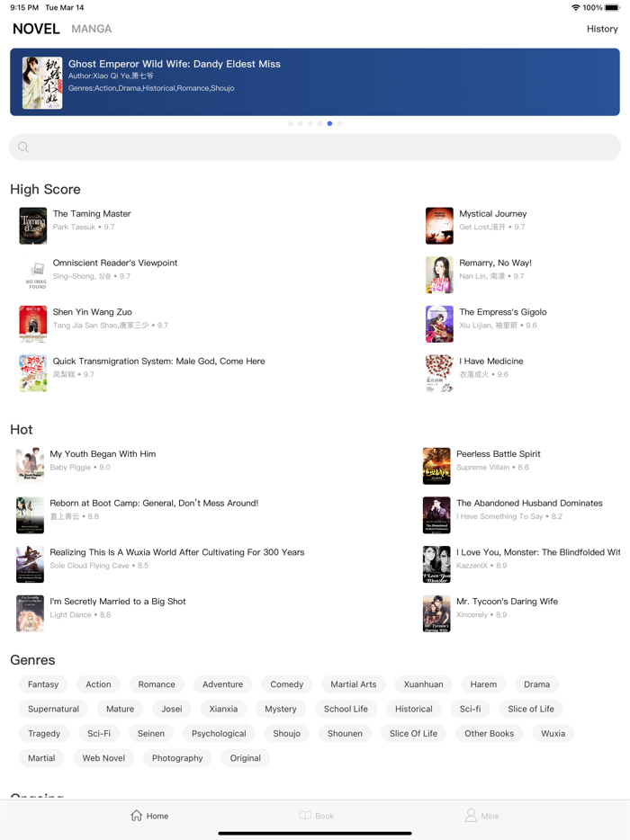Switch to the MANGA tab
The width and height of the screenshot is (630, 840).
92,29
